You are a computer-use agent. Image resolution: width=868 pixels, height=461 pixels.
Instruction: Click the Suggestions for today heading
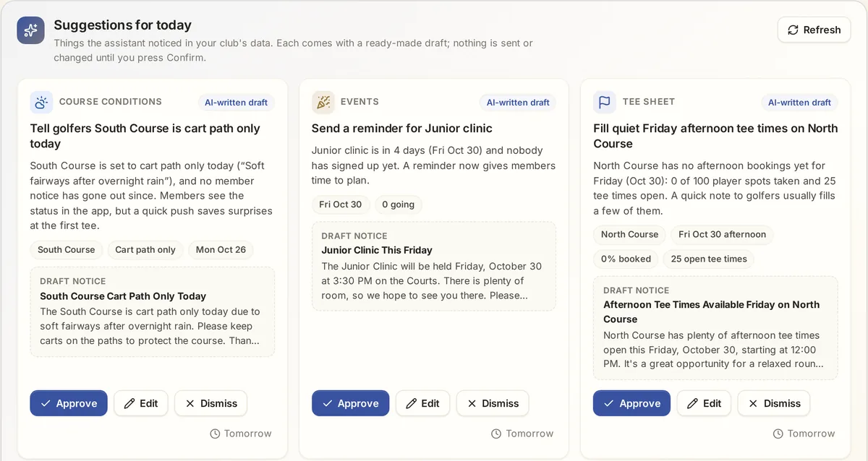click(122, 25)
